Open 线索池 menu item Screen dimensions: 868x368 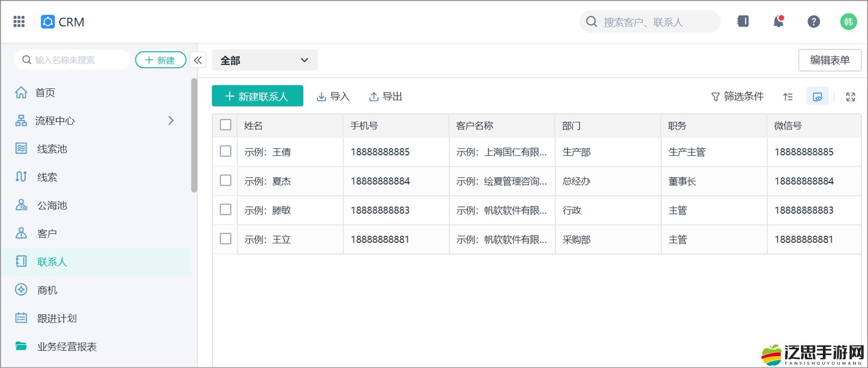[95, 149]
